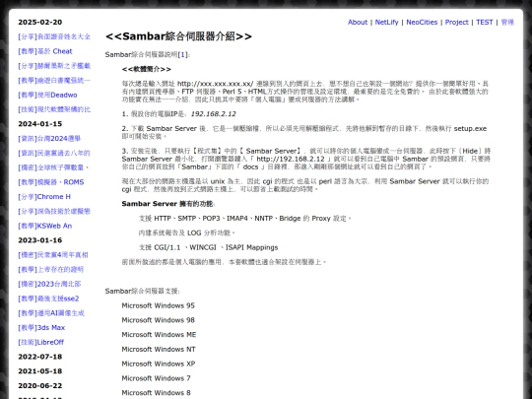This screenshot has width=532, height=399.
Task: Open the Project link
Action: click(x=457, y=22)
